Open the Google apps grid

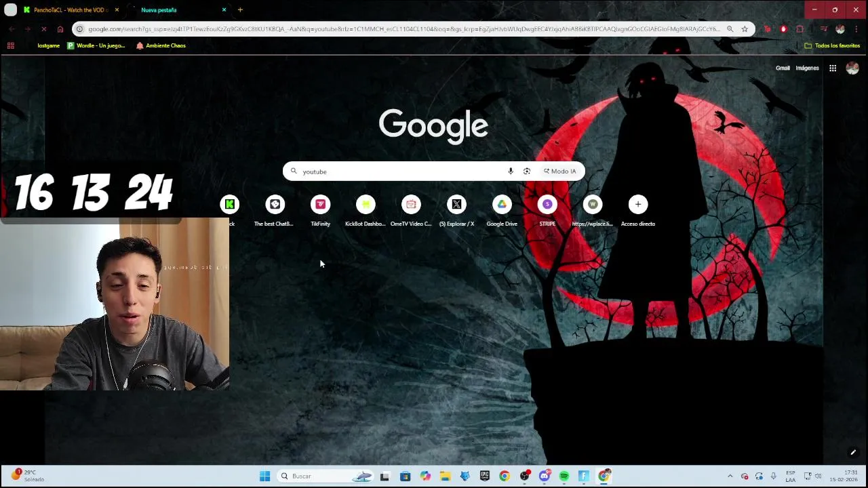tap(833, 68)
